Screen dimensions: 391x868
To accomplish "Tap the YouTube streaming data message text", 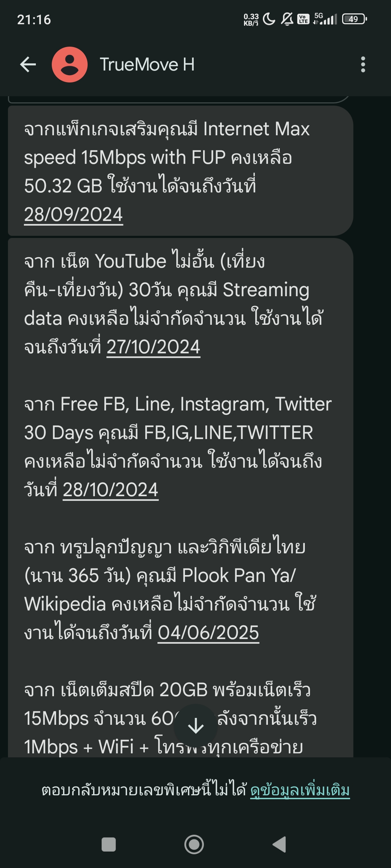I will point(174,304).
